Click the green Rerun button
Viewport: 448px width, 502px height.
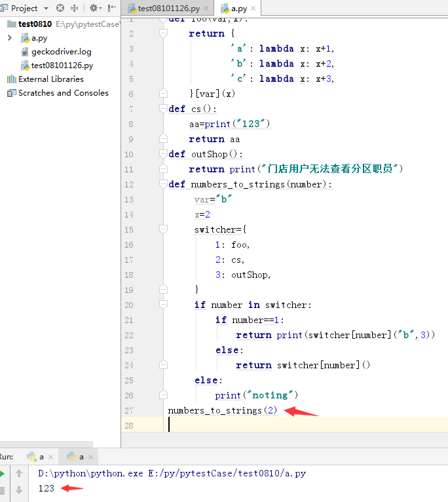(x=2, y=474)
